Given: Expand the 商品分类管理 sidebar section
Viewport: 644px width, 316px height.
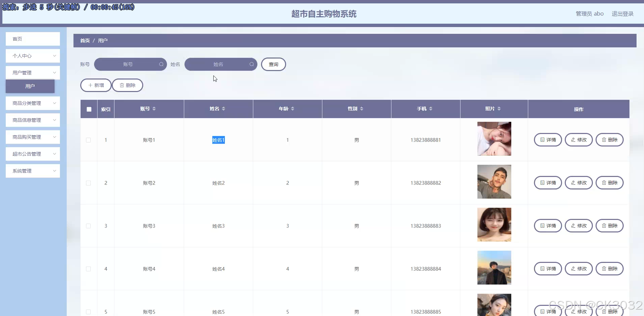Looking at the screenshot, I should (x=33, y=103).
